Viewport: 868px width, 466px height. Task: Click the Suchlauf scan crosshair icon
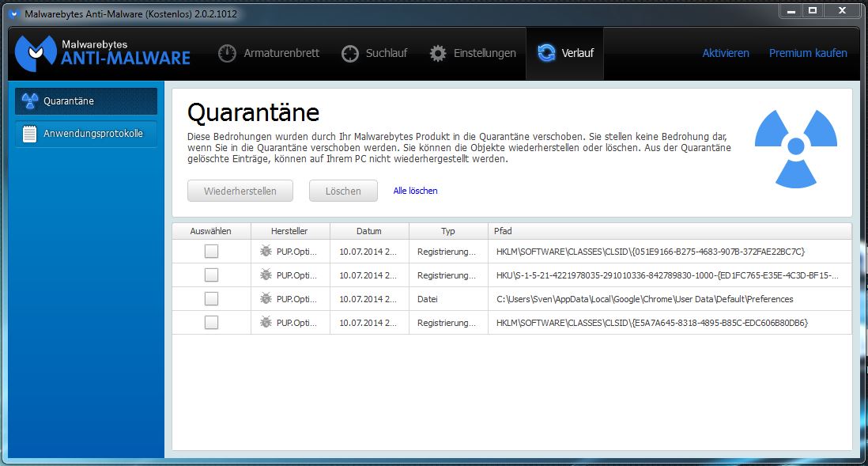coord(350,53)
